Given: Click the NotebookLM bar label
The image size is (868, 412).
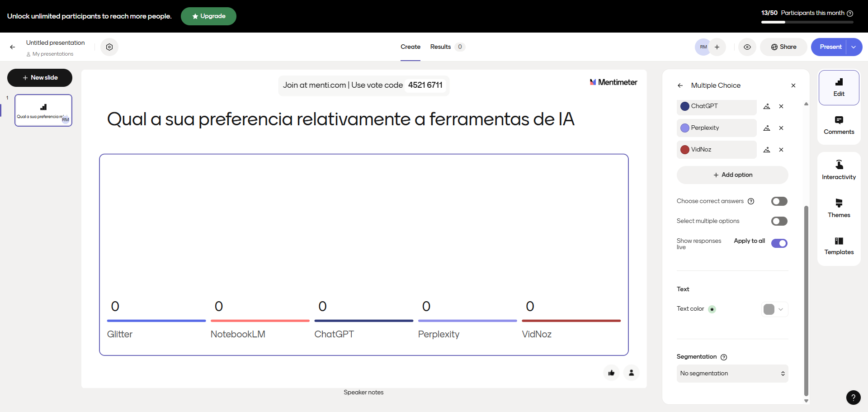Looking at the screenshot, I should pyautogui.click(x=238, y=334).
